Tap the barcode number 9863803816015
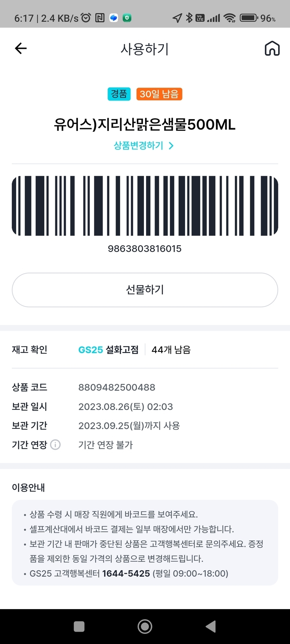The height and width of the screenshot is (644, 290). point(145,249)
